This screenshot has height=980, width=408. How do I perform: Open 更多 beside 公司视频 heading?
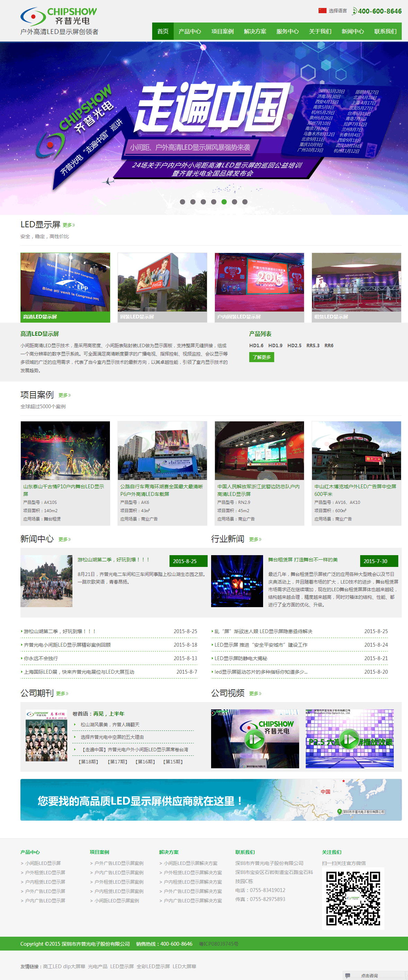pyautogui.click(x=255, y=693)
